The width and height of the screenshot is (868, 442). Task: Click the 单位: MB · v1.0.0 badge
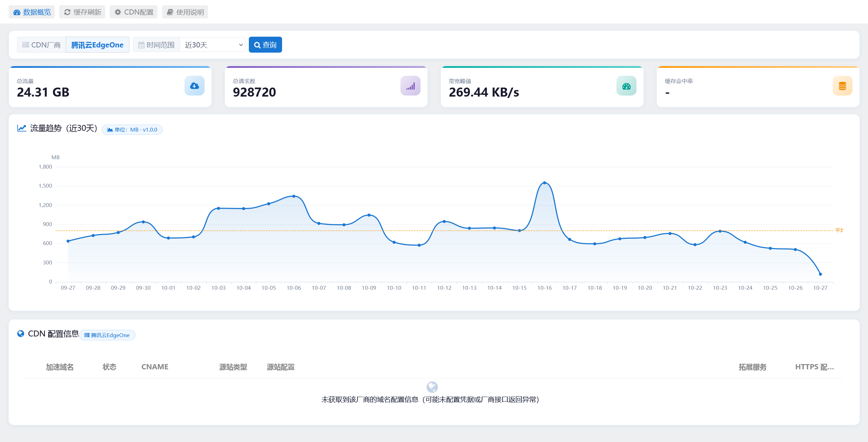(x=132, y=130)
